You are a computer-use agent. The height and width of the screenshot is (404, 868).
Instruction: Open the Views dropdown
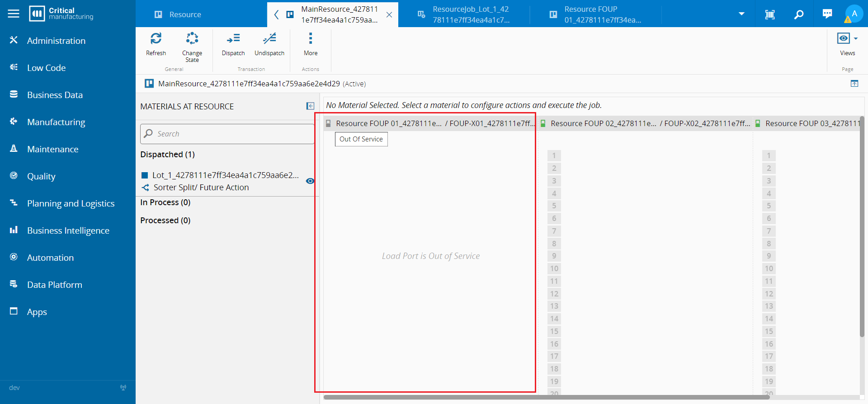click(x=847, y=44)
